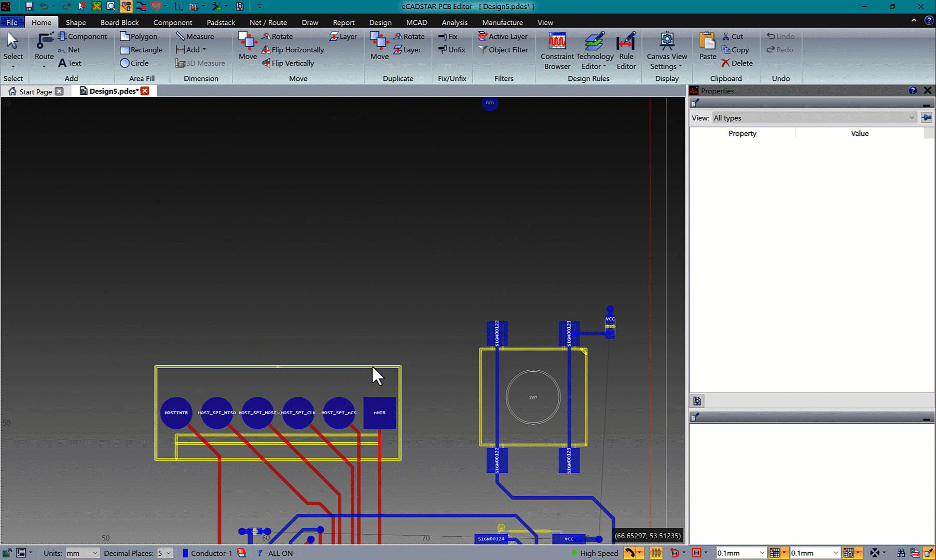This screenshot has height=560, width=936.
Task: Click Flip Horizontally
Action: (293, 50)
